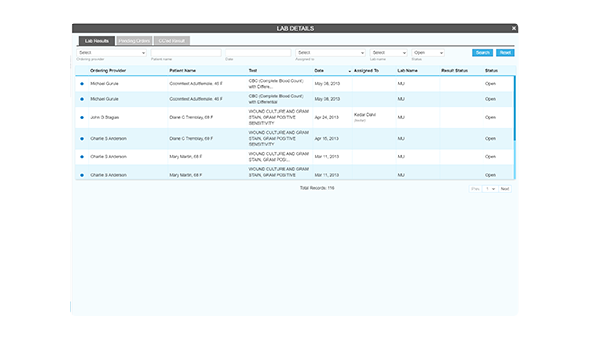Screen dimensions: 590x360
Task: Click into the Date filter field
Action: click(258, 53)
